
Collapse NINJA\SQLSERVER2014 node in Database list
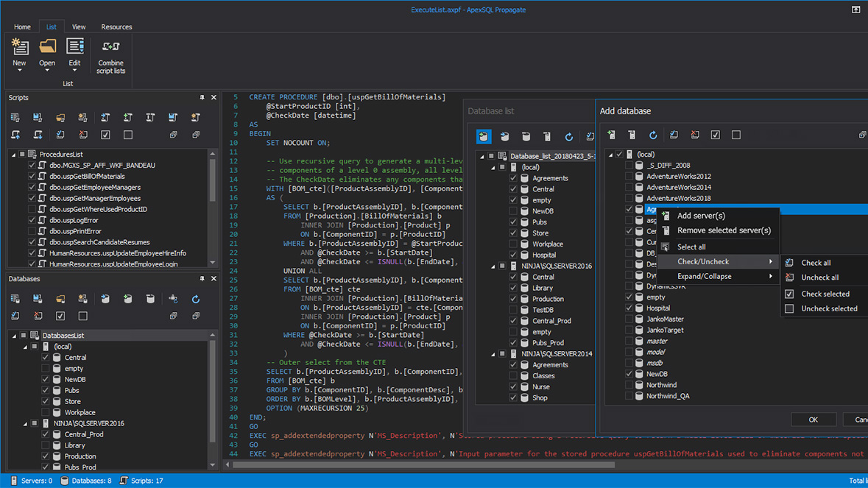coord(493,354)
